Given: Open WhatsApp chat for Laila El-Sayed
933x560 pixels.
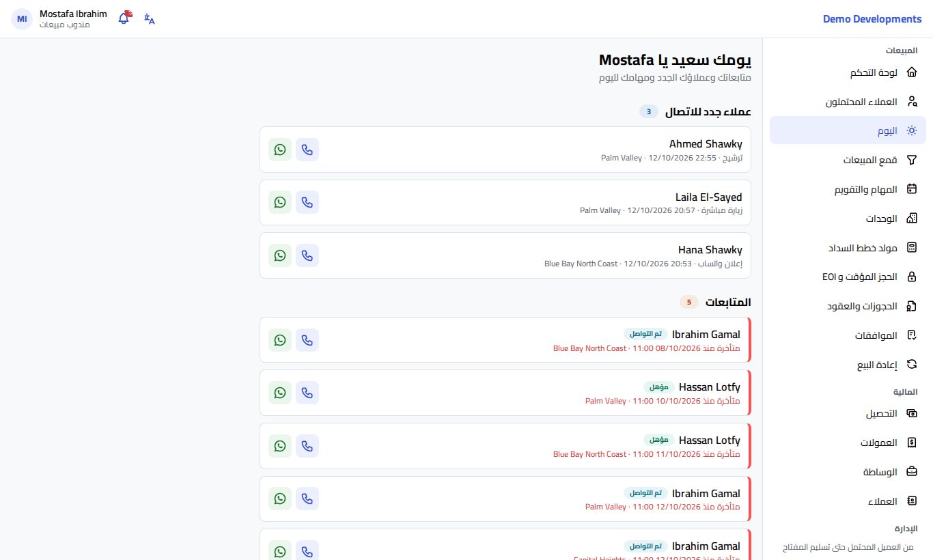Looking at the screenshot, I should [x=280, y=202].
